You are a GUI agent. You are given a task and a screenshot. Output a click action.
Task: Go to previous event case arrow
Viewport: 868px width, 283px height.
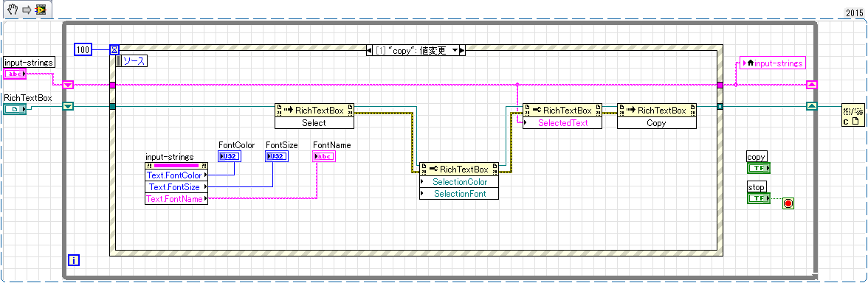click(x=370, y=51)
